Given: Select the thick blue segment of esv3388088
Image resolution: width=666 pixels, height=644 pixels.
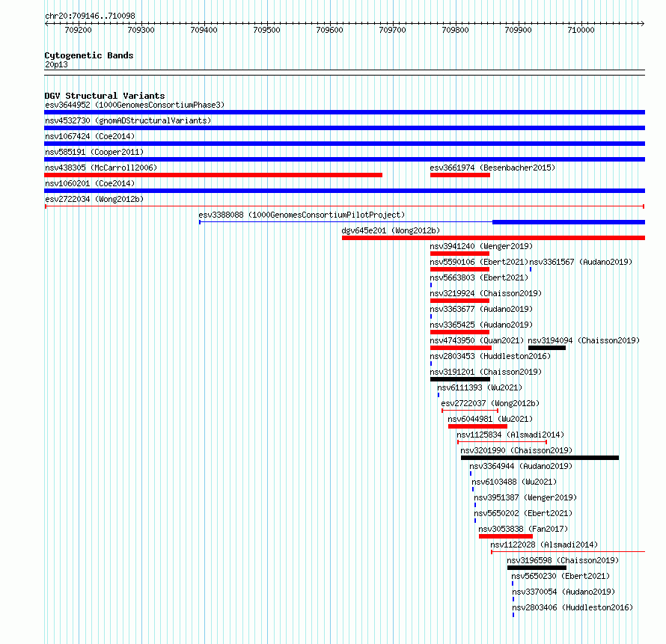Looking at the screenshot, I should point(569,222).
